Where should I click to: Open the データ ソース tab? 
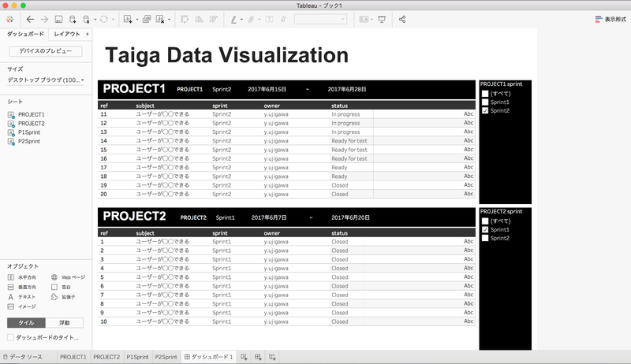(x=23, y=357)
